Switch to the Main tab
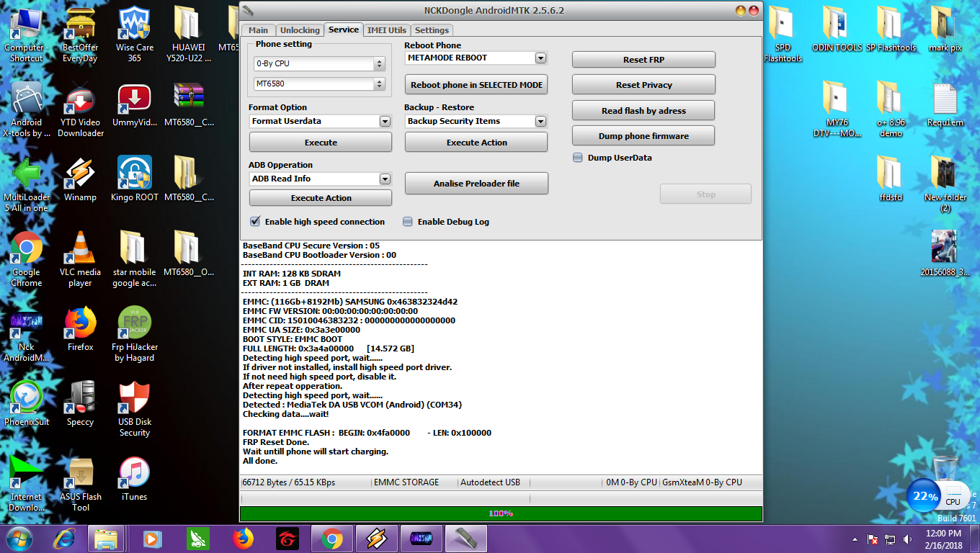The height and width of the screenshot is (553, 980). (x=258, y=30)
